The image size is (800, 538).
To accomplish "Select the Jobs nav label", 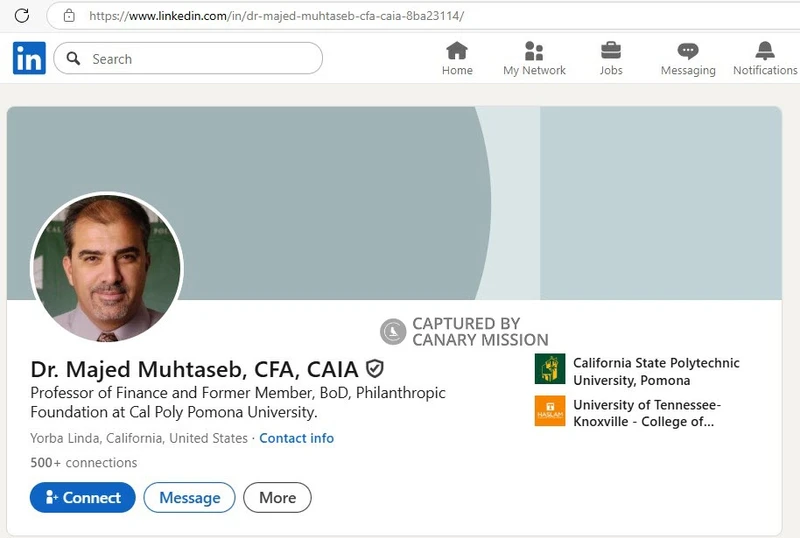I will pyautogui.click(x=611, y=70).
